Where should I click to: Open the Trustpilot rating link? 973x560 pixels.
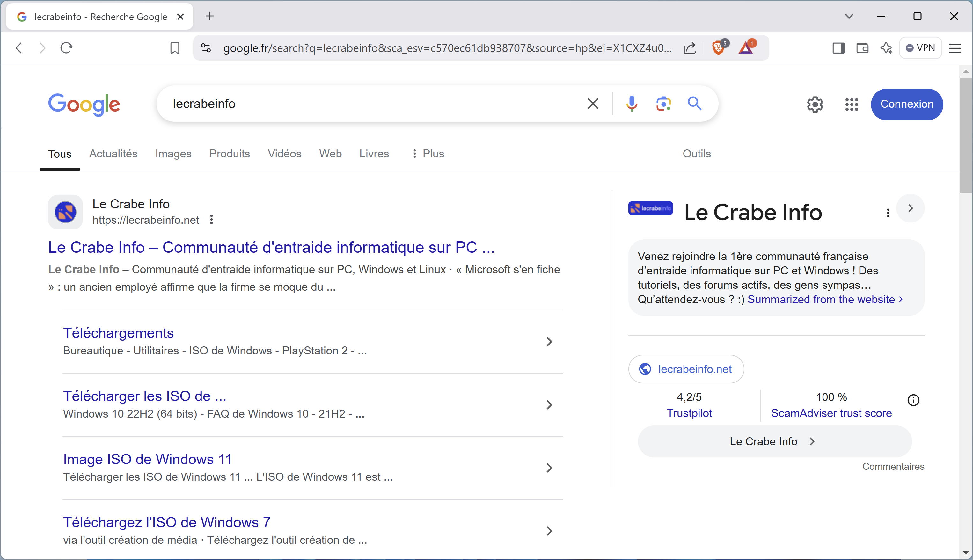click(x=689, y=413)
